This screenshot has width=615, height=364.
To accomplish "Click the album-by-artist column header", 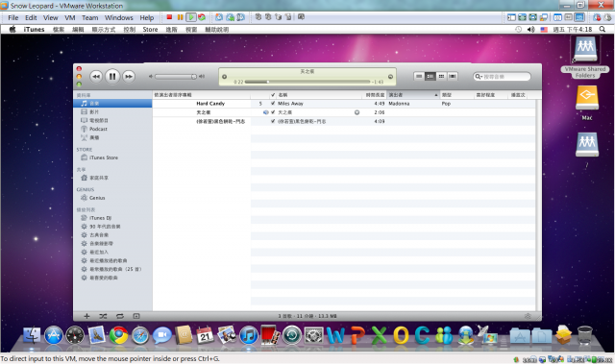I will click(x=201, y=95).
